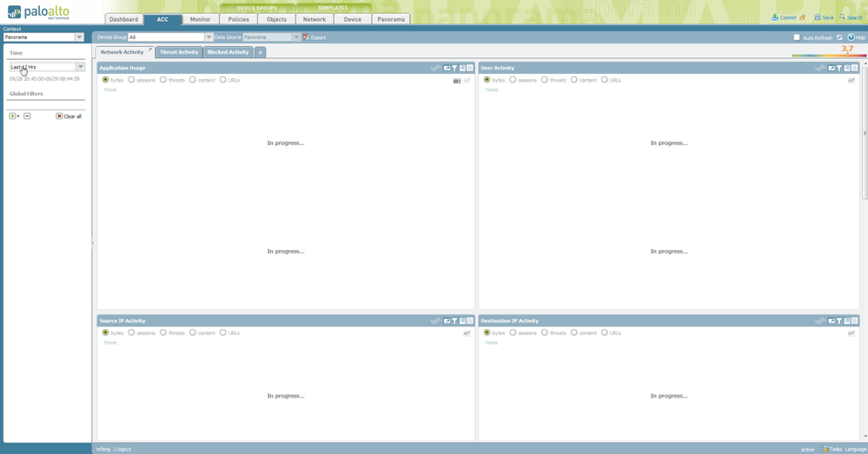Click line graph icon in User Activity

[x=851, y=81]
